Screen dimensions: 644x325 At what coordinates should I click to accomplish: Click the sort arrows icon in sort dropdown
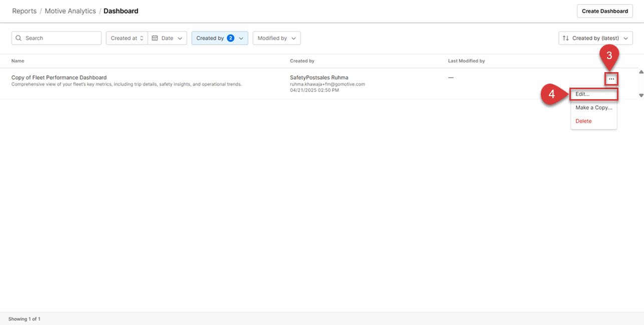(x=565, y=38)
